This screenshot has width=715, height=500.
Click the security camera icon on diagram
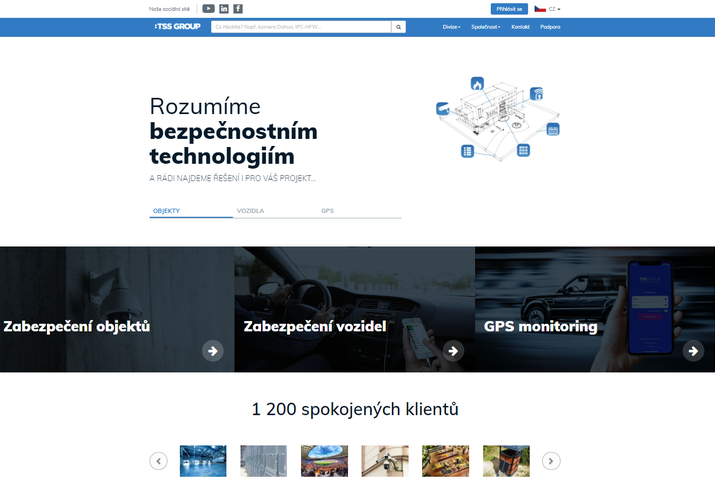[x=443, y=108]
